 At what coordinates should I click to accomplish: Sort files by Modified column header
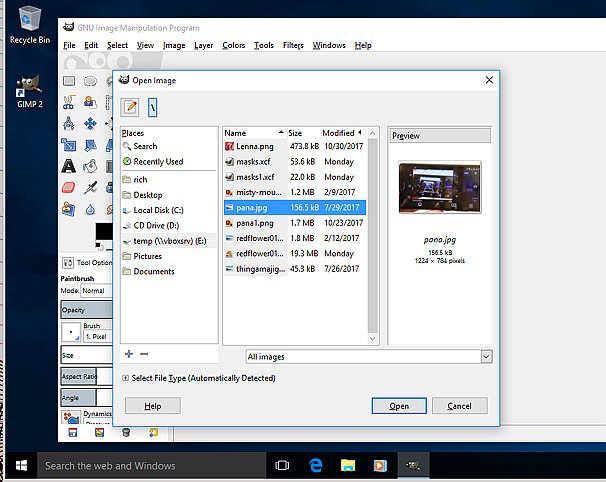tap(338, 133)
